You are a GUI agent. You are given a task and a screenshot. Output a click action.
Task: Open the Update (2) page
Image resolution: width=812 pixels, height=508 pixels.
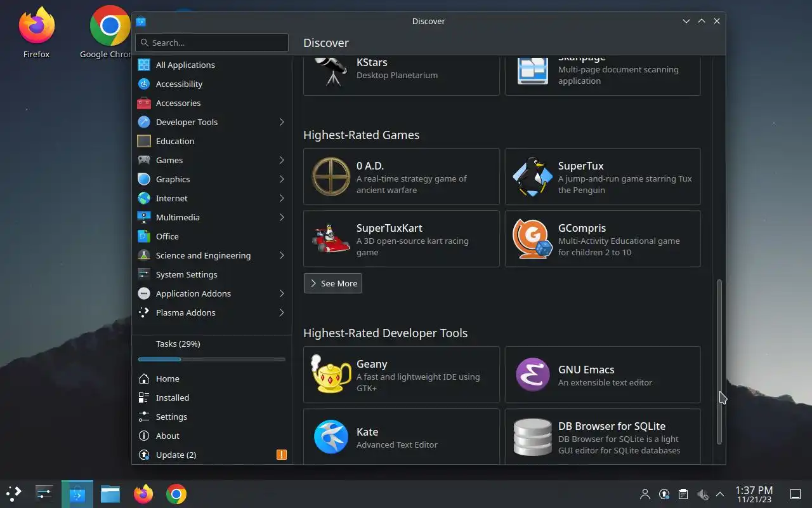tap(212, 455)
